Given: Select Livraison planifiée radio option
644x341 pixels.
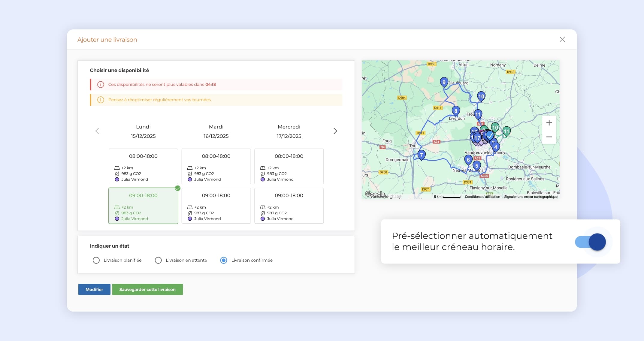Looking at the screenshot, I should [x=96, y=260].
